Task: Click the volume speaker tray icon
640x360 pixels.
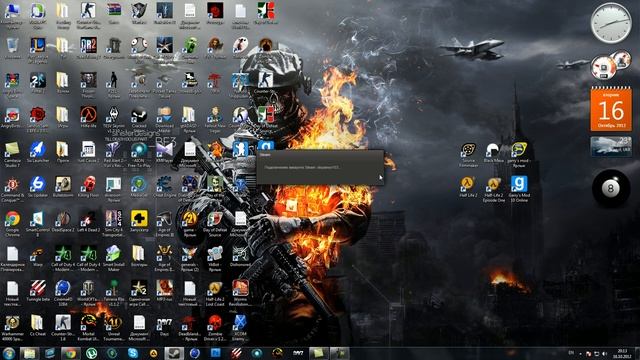Action: coord(604,353)
